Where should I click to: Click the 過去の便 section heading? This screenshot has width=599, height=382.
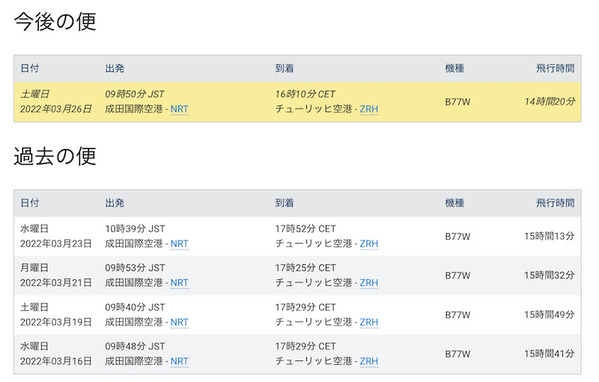click(x=55, y=156)
